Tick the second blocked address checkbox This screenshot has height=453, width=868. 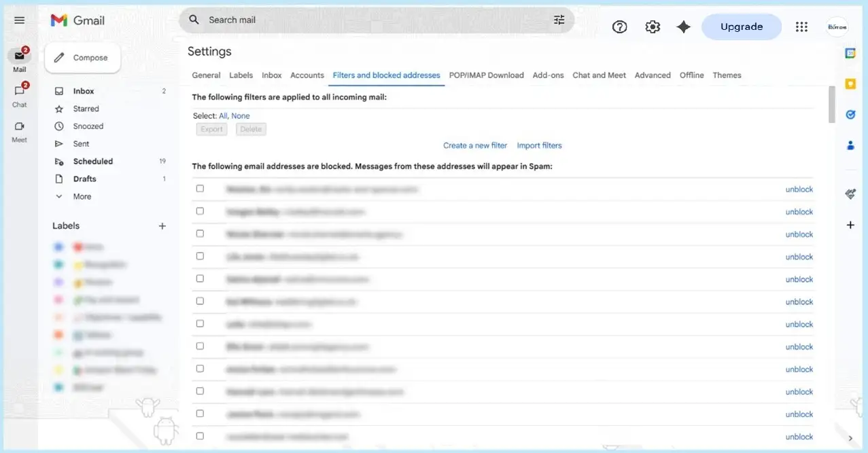coord(200,211)
